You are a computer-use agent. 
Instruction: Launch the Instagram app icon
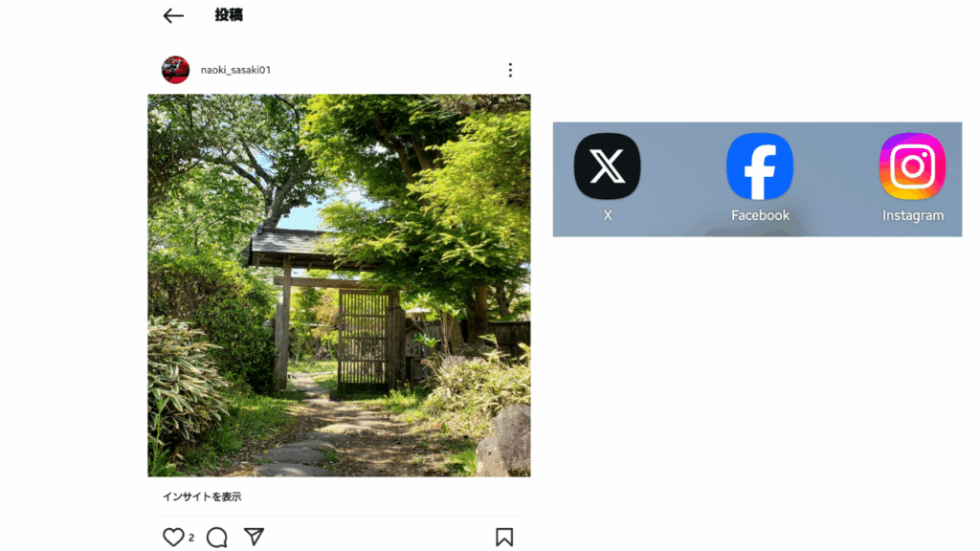click(912, 166)
